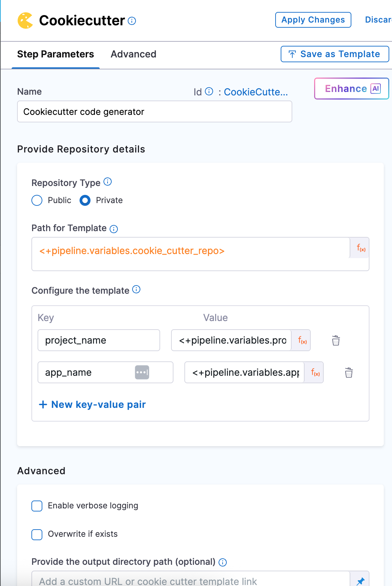Click expression icon for app_name value
Image resolution: width=392 pixels, height=586 pixels.
(315, 373)
